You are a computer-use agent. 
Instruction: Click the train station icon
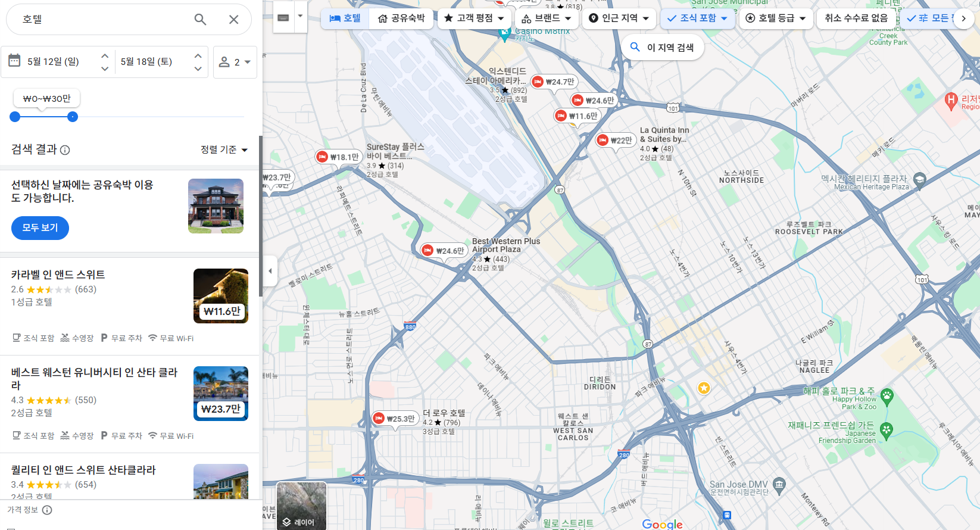pos(727,515)
